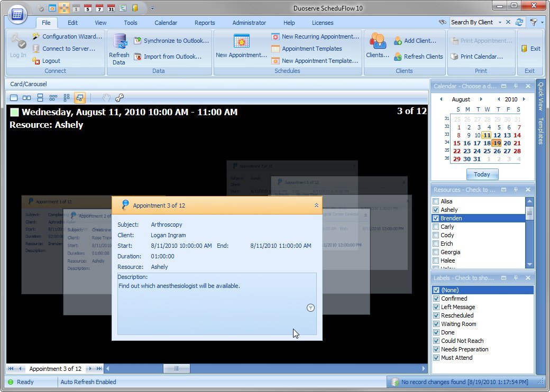Open the Search By Client dropdown

pyautogui.click(x=500, y=22)
